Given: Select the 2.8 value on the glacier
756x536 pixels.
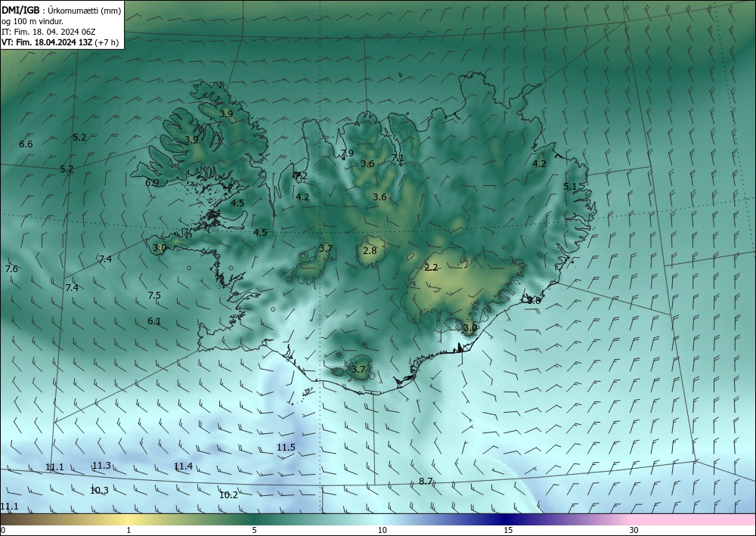Looking at the screenshot, I should pos(370,251).
